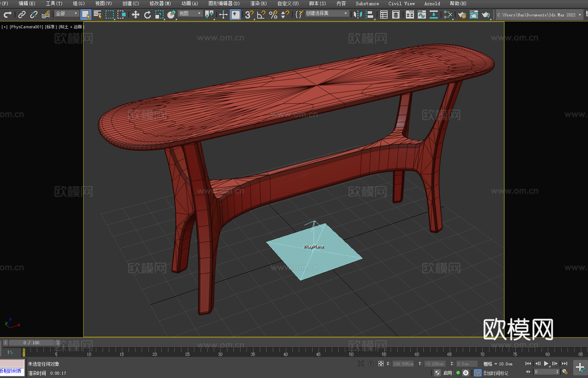This screenshot has height=378, width=588.
Task: Open the [+] viewport general menu
Action: (x=4, y=27)
